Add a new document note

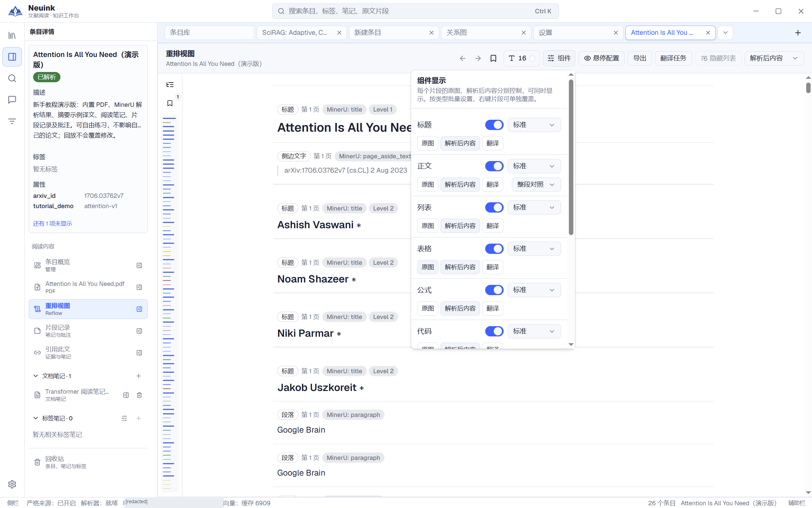138,376
